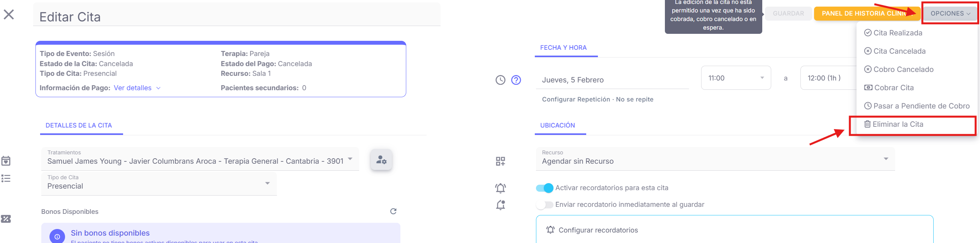Click the clock icon next to the date

tap(500, 80)
